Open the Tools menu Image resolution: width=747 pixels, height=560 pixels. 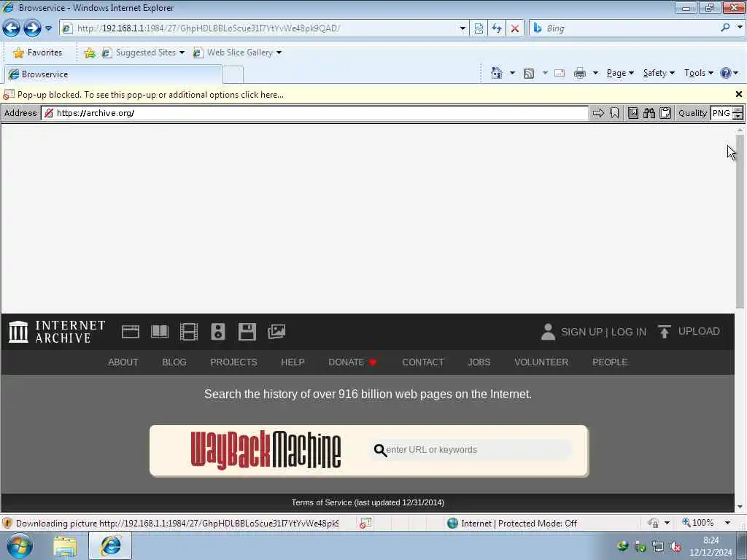(x=698, y=73)
